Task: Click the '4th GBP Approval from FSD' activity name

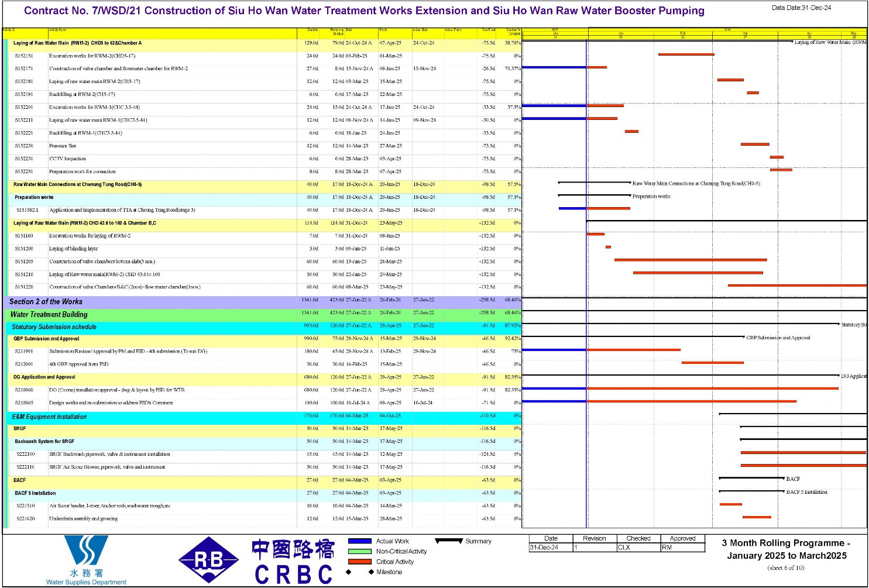Action: coord(79,365)
